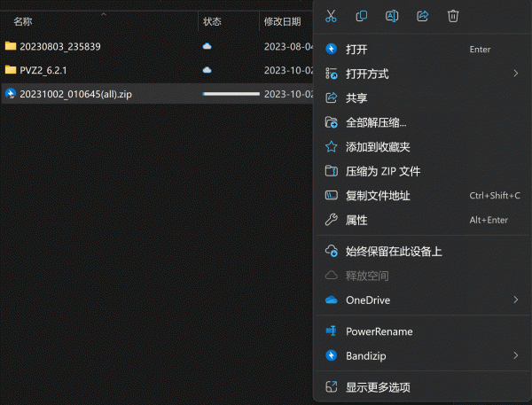Click cloud status icon for PVZ2_6.2.1

pyautogui.click(x=207, y=70)
